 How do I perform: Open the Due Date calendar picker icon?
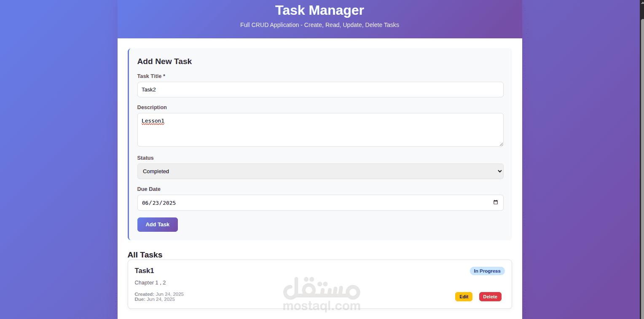(x=495, y=203)
